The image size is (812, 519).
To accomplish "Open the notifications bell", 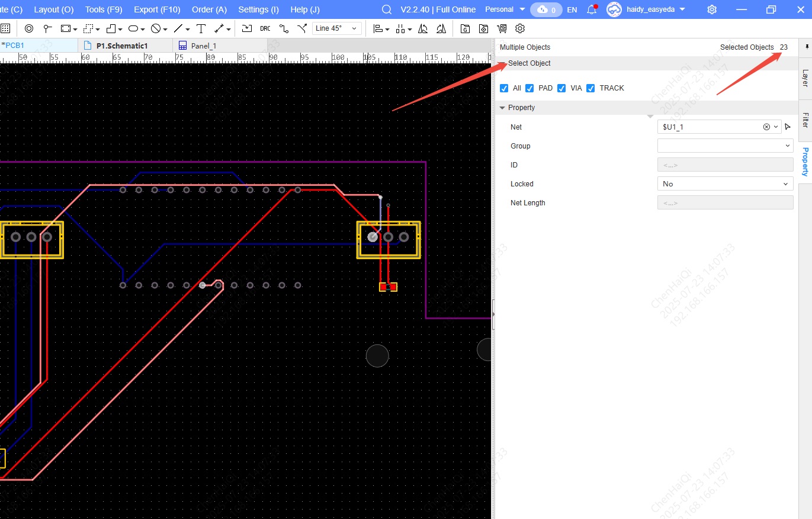I will [591, 9].
